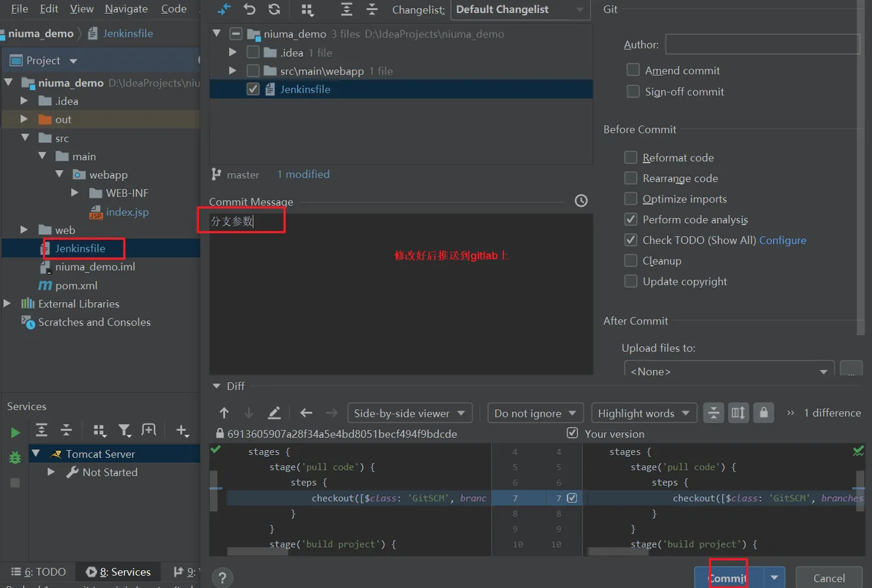Click Expand All icon in Services toolbar
This screenshot has width=872, height=588.
click(42, 430)
